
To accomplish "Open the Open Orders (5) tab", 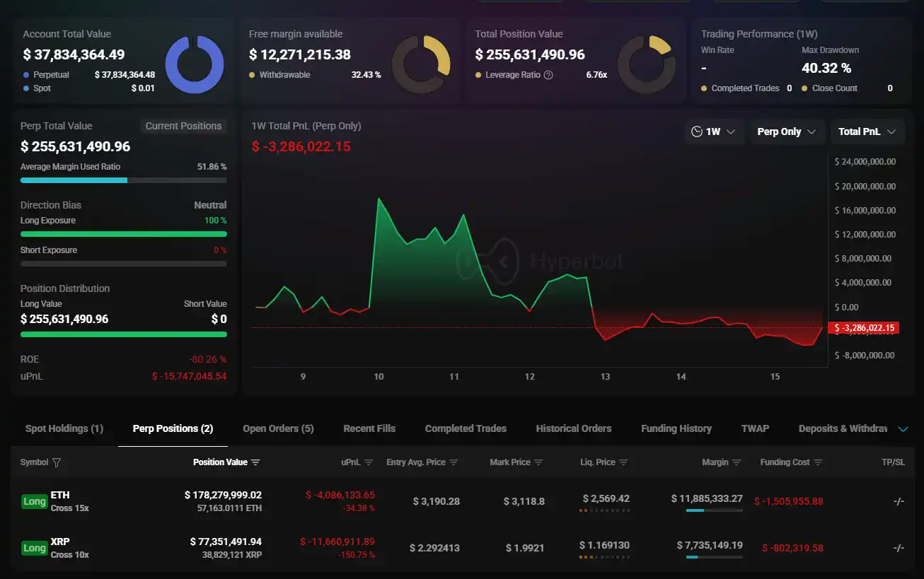I will [278, 428].
